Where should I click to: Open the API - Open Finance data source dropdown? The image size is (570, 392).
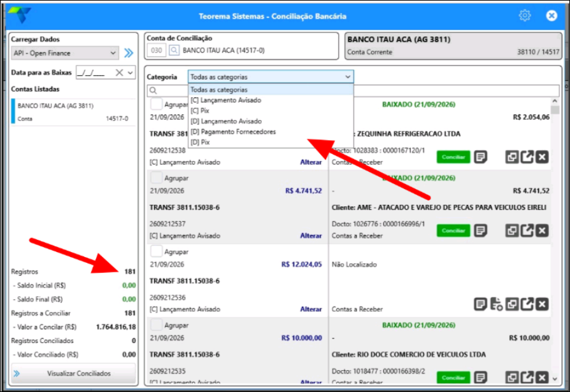pos(65,53)
